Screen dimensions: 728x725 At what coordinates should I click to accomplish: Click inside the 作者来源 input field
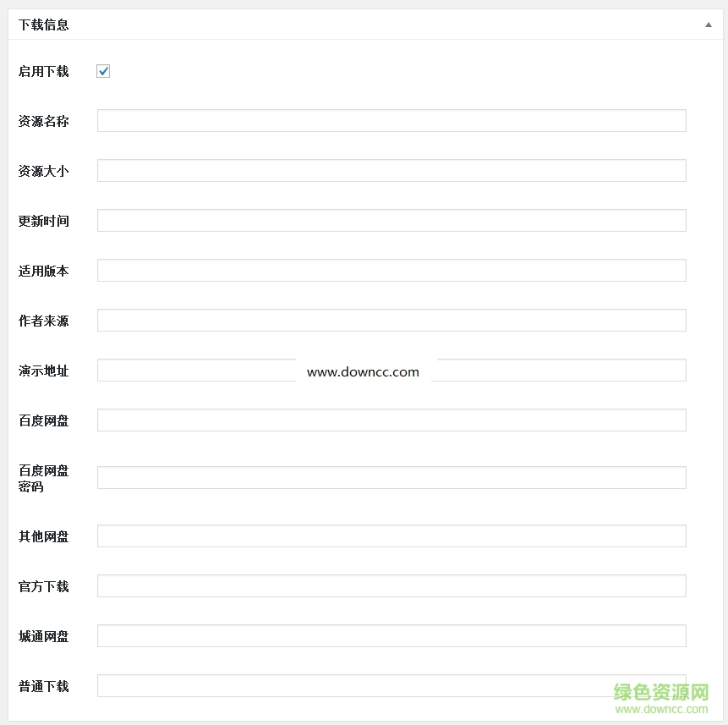pyautogui.click(x=391, y=320)
